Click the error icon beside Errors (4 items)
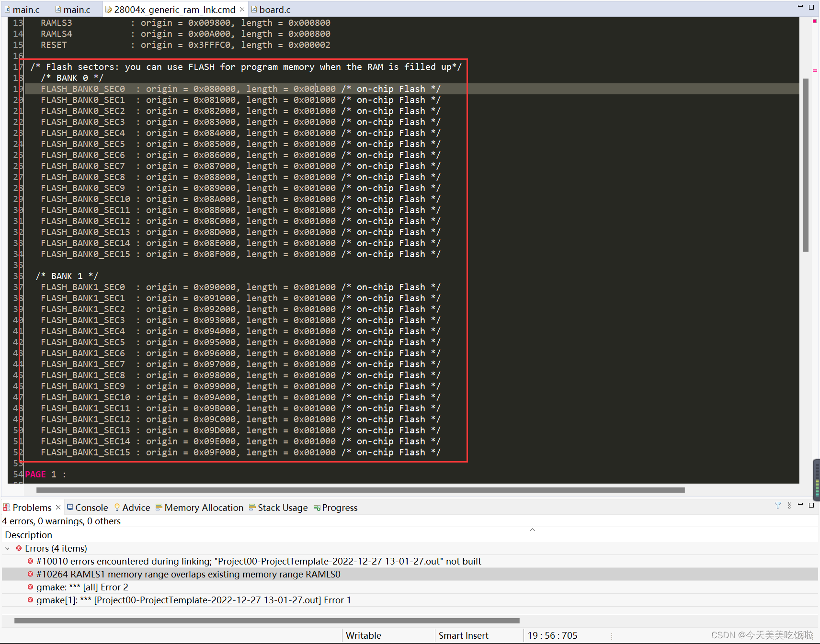The height and width of the screenshot is (644, 820). click(x=19, y=548)
